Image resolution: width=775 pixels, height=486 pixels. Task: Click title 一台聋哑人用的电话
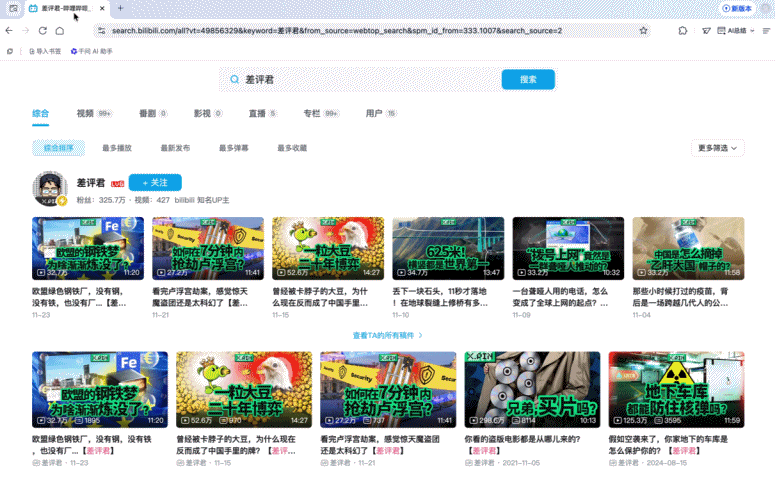pos(560,297)
